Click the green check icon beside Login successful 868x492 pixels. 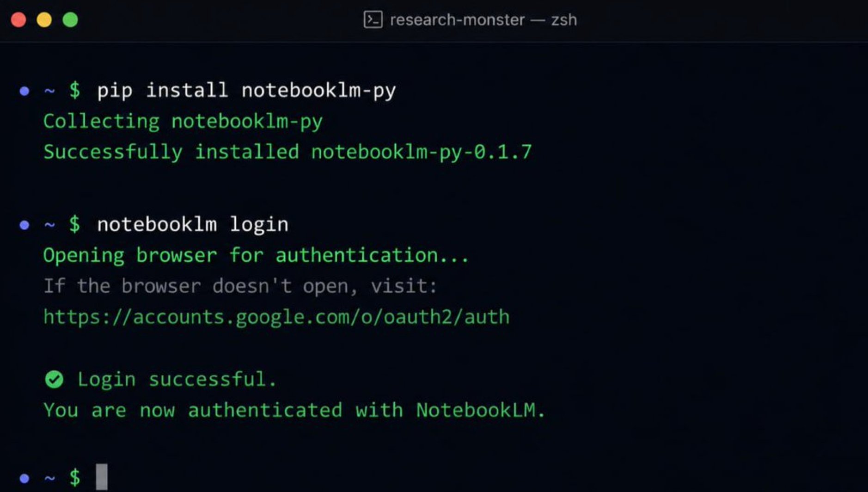click(54, 380)
